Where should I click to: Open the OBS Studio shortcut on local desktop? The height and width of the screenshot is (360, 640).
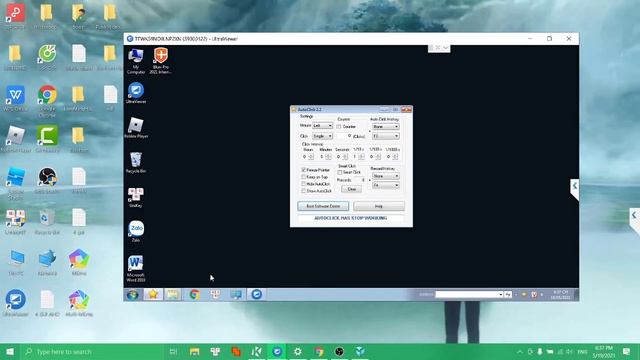coord(47,180)
